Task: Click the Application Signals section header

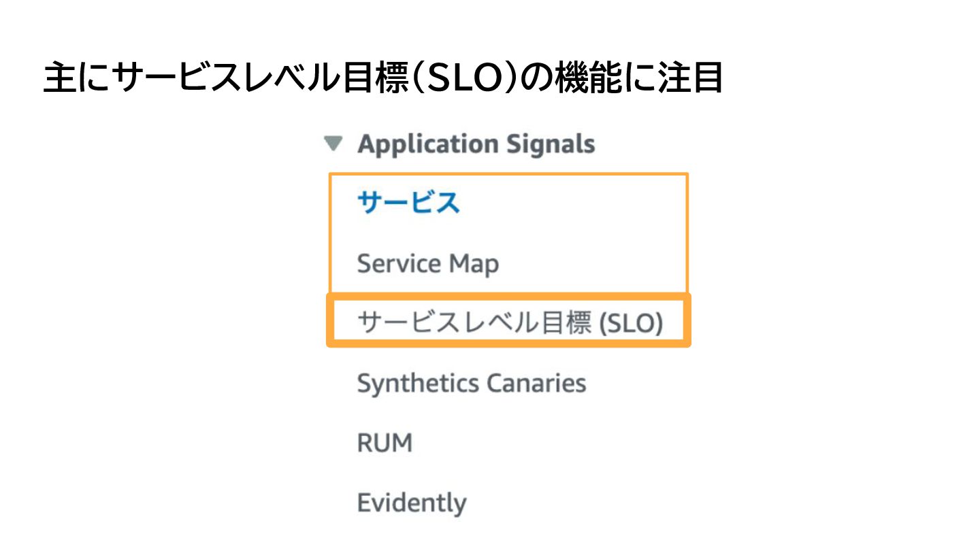Action: (476, 144)
